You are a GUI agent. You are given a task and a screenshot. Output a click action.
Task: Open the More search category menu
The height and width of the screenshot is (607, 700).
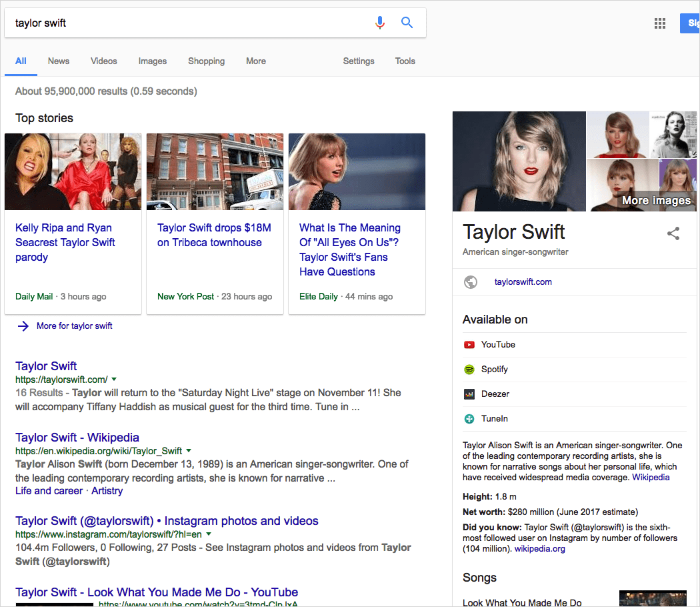(x=256, y=61)
